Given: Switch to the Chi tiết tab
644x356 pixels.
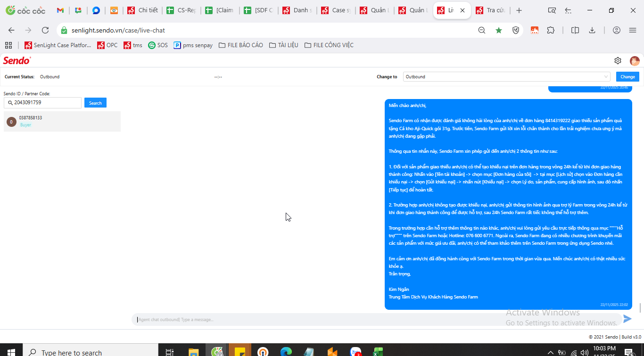Looking at the screenshot, I should [143, 10].
